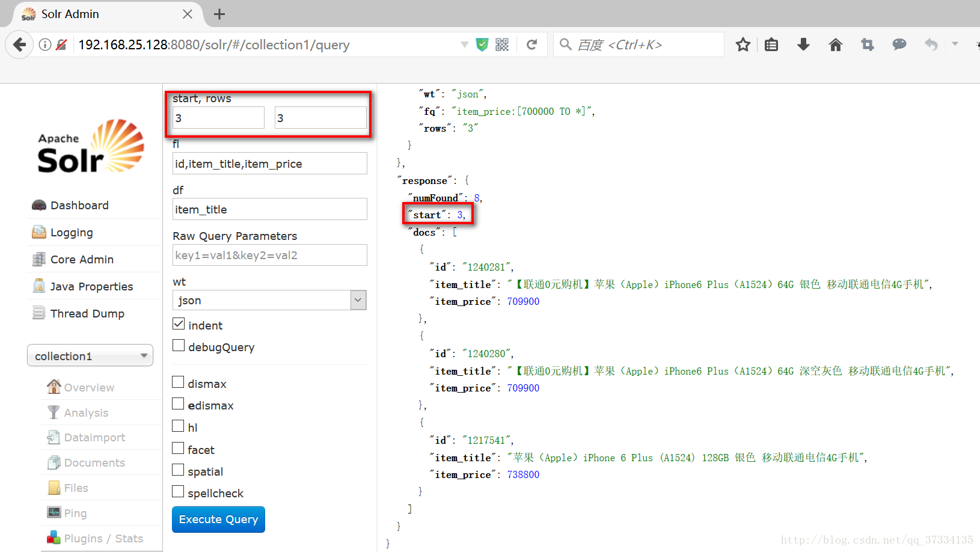The height and width of the screenshot is (552, 980).
Task: Open the collection1 core selector dropdown
Action: (90, 355)
